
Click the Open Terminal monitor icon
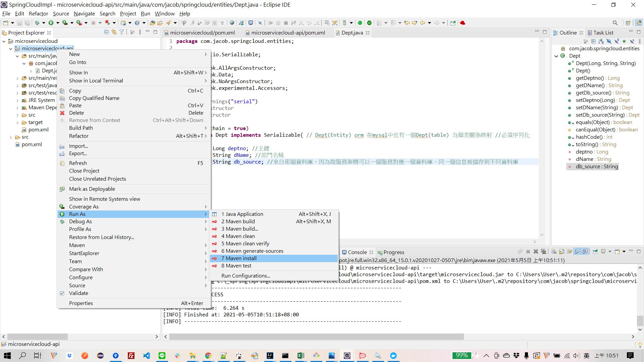click(x=251, y=23)
